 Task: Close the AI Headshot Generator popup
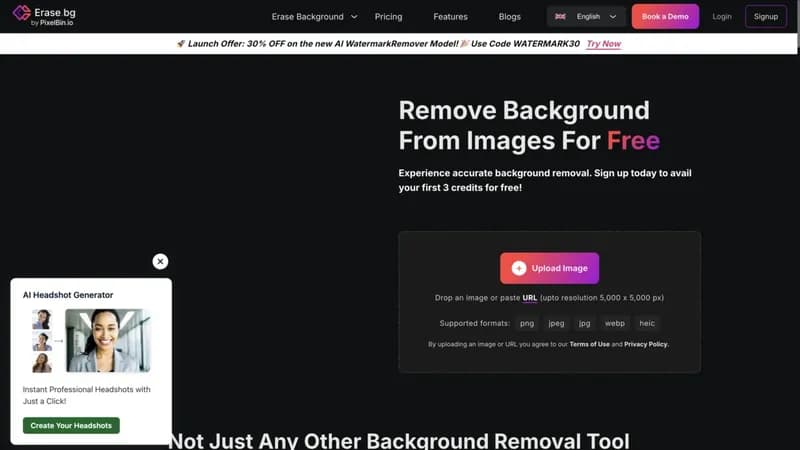(160, 261)
